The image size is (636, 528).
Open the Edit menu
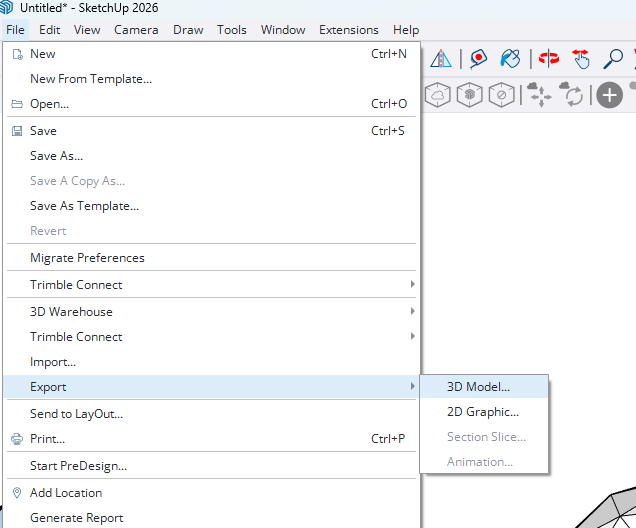click(49, 30)
